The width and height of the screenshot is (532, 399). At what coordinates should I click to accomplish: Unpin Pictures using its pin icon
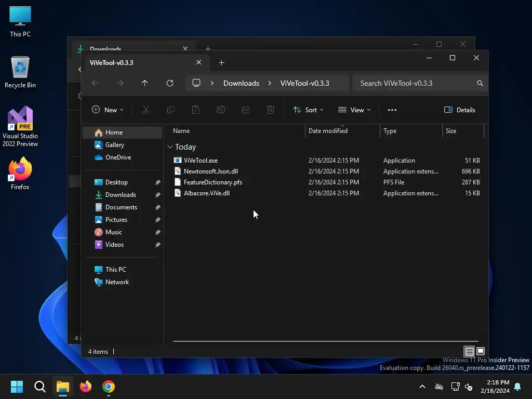[x=158, y=220]
